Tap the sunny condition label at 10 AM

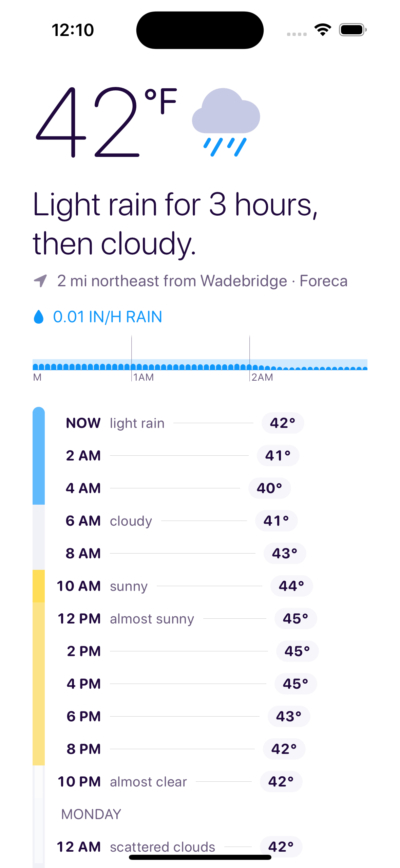(128, 586)
